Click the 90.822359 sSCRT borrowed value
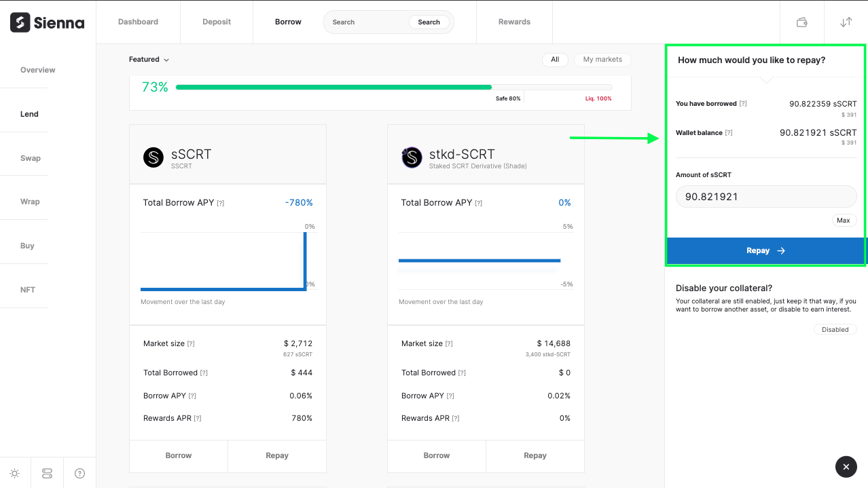The image size is (868, 488). click(x=822, y=104)
